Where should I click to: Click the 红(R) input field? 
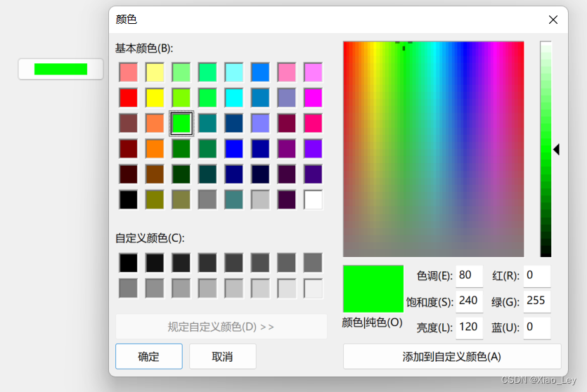click(537, 275)
